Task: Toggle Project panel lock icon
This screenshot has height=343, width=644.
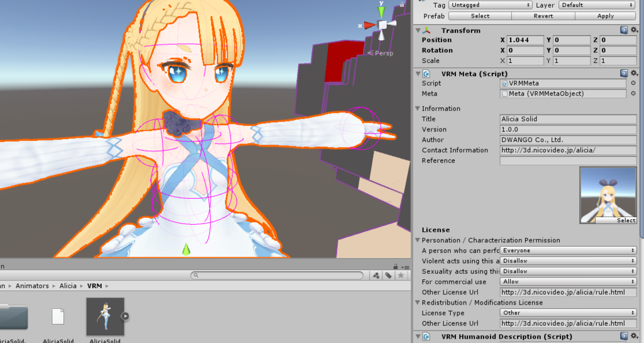Action: pyautogui.click(x=396, y=267)
